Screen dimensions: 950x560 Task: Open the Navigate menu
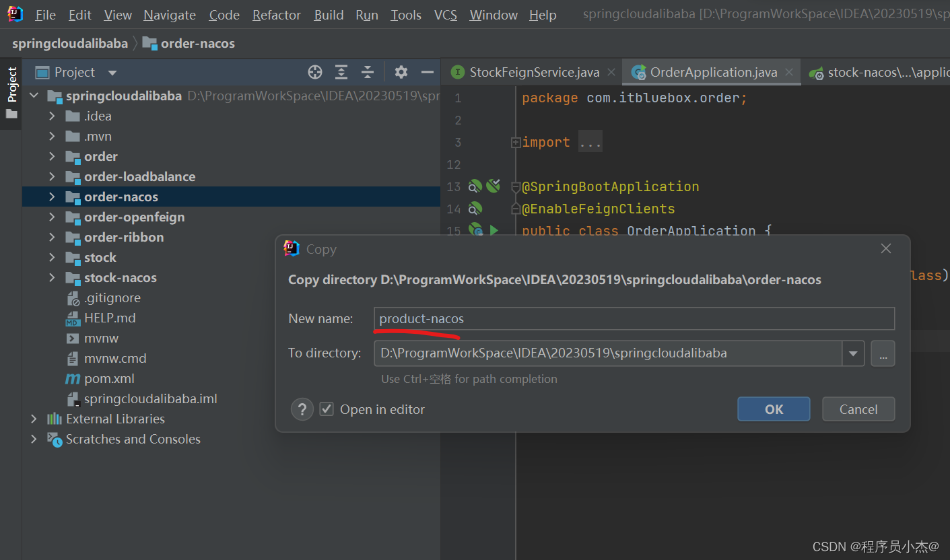click(x=170, y=15)
